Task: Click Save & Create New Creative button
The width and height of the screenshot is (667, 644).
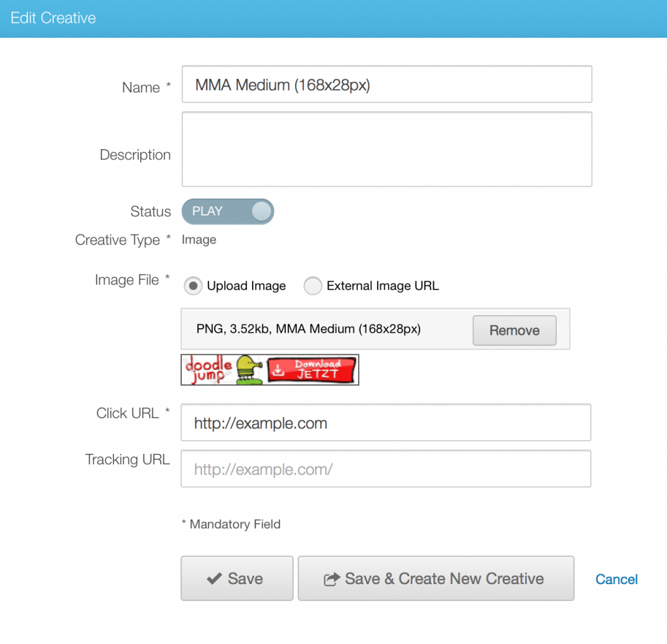Action: [436, 578]
